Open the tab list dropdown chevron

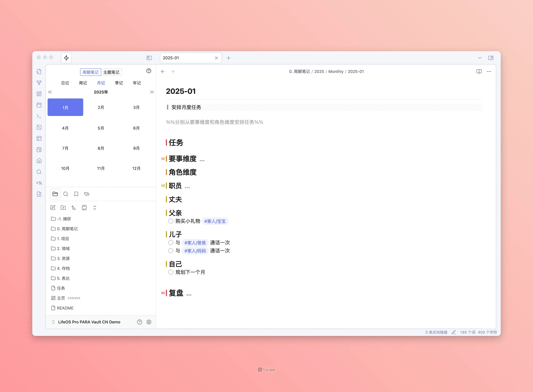480,58
